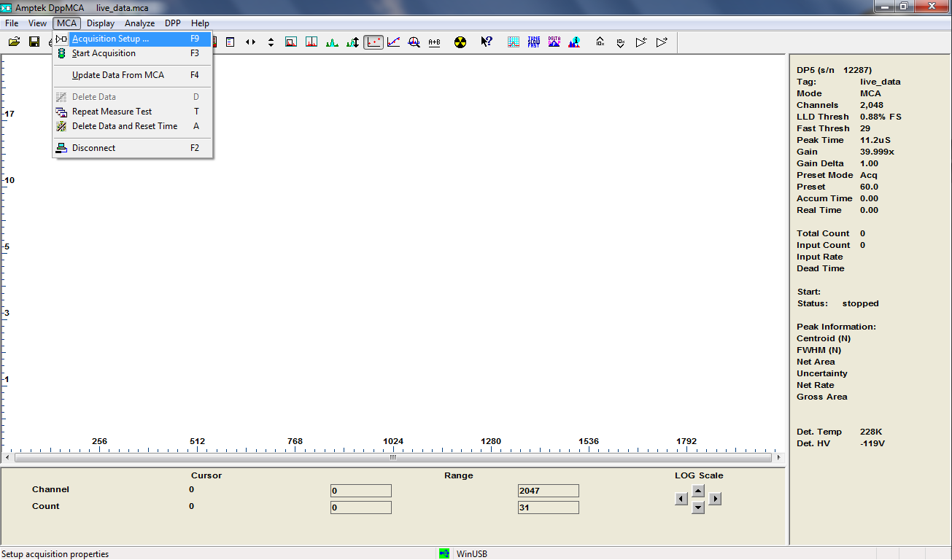Click LOG Scale up arrow button
This screenshot has height=560, width=952.
click(698, 491)
